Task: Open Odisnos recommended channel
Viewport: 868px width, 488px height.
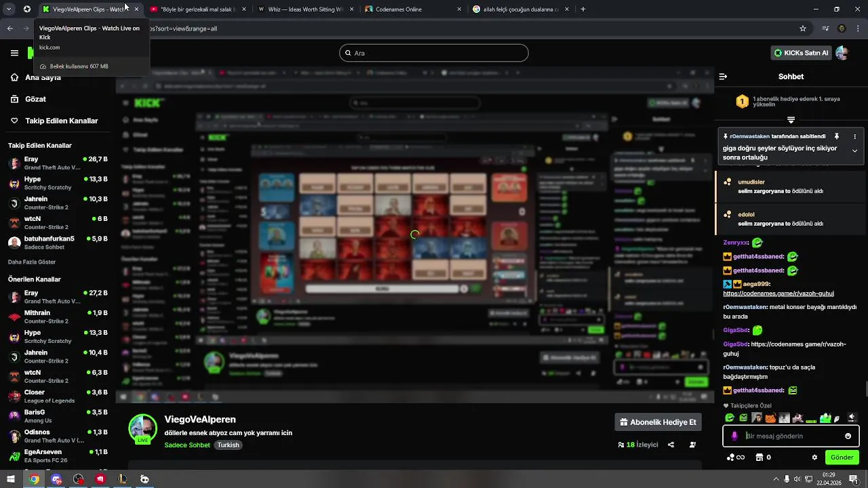Action: pyautogui.click(x=58, y=436)
